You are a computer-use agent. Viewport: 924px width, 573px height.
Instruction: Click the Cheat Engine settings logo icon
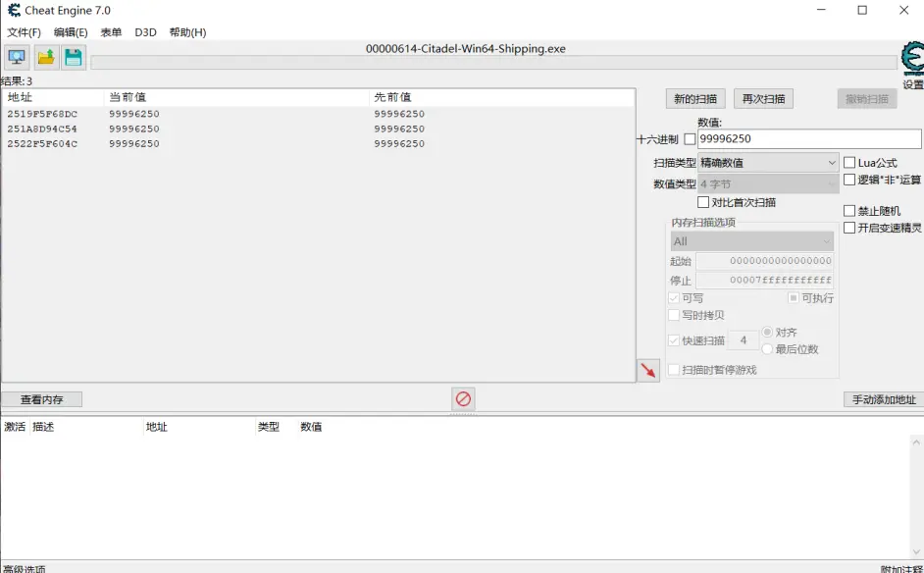pos(912,61)
